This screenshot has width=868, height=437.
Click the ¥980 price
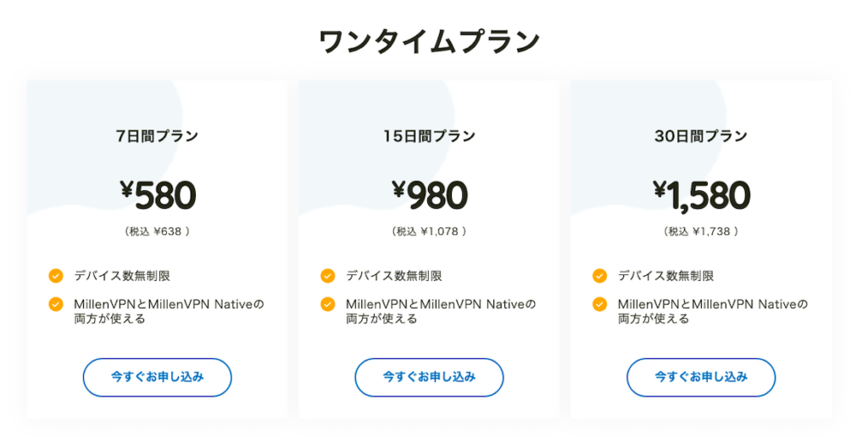pos(430,195)
